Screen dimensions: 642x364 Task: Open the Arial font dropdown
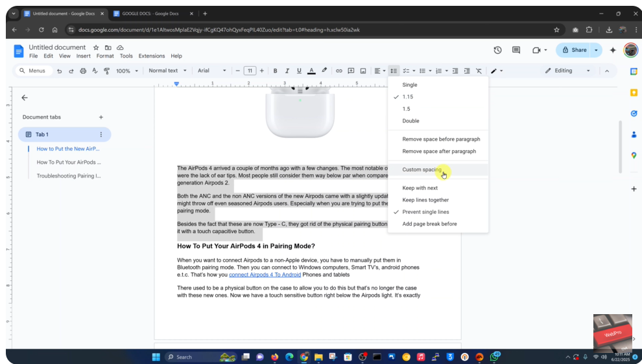click(x=211, y=71)
